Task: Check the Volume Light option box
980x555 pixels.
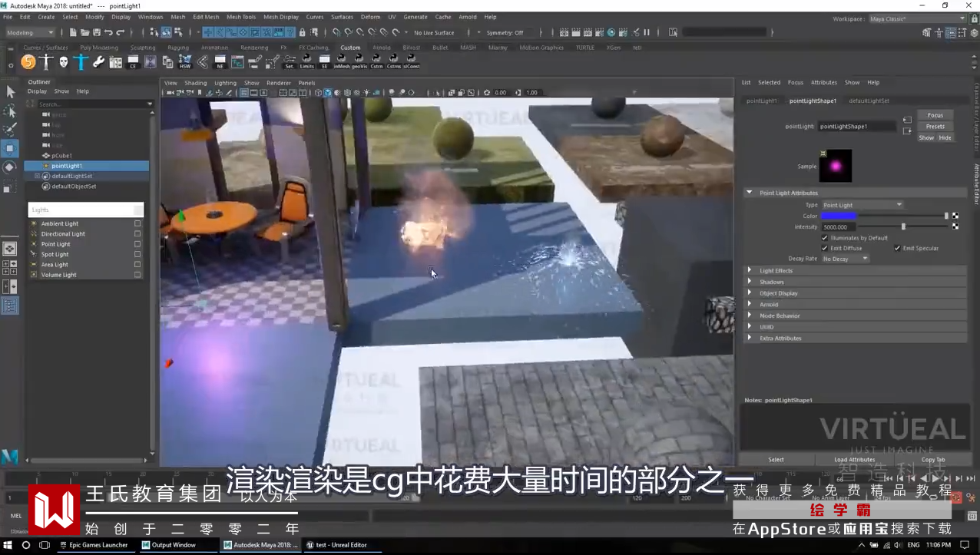Action: (137, 275)
